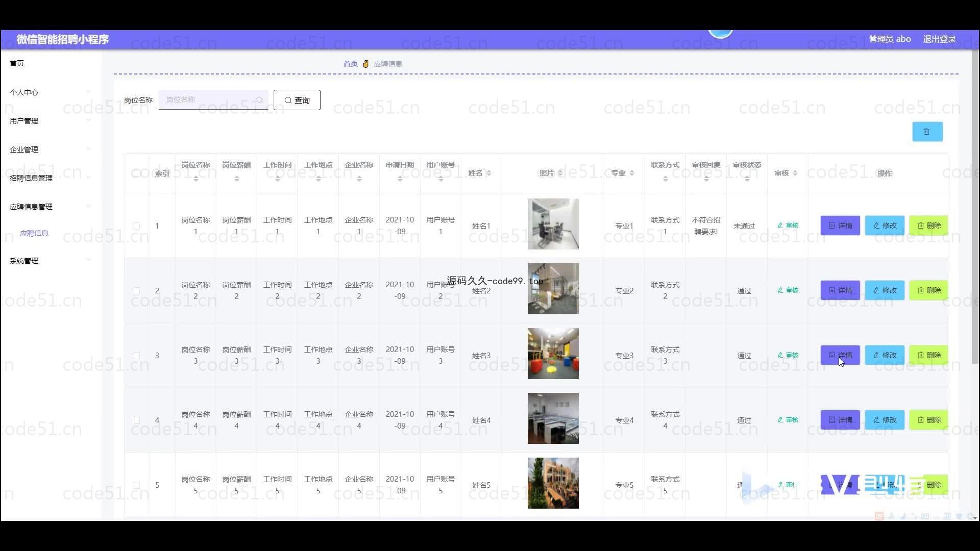Click the 查询 search button
The image size is (980, 551).
tap(297, 100)
